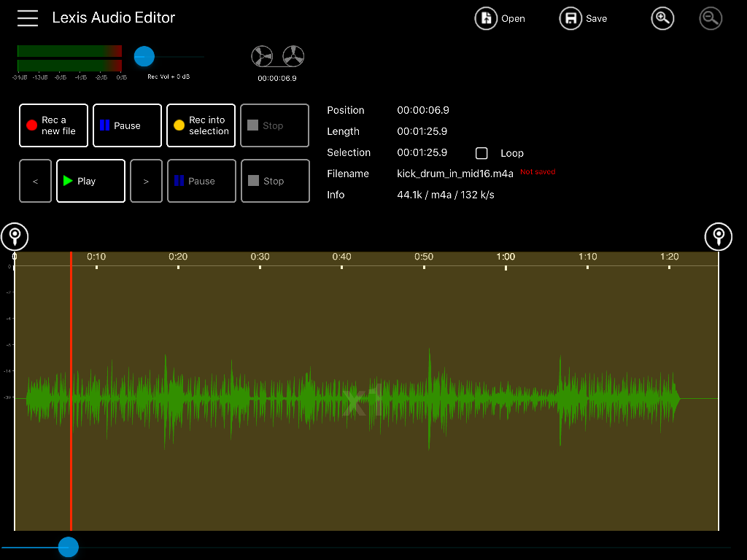Screen dimensions: 747x560
Task: Stop audio playback
Action: click(275, 181)
